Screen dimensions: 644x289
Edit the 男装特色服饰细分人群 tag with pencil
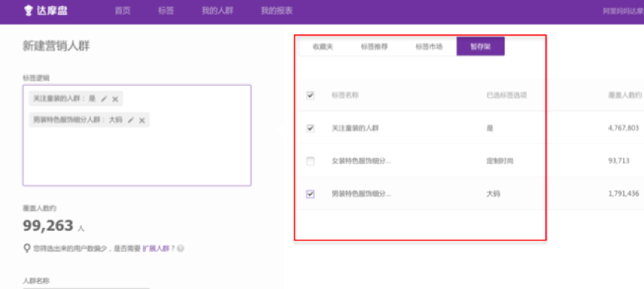click(x=130, y=120)
